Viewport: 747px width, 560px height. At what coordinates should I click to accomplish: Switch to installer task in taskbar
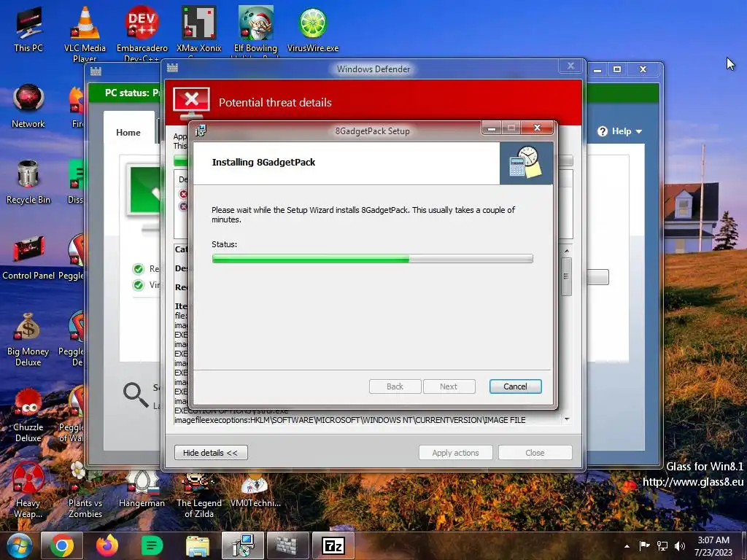click(x=243, y=545)
